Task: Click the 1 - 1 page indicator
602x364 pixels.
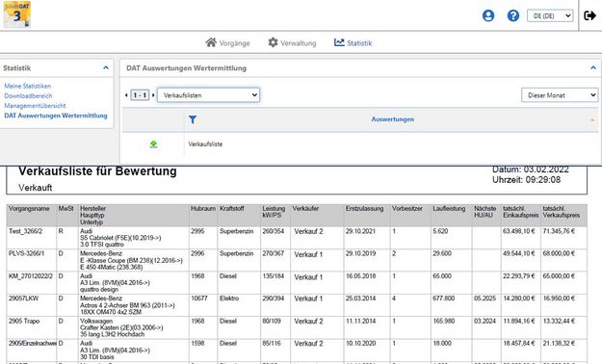Action: click(140, 94)
